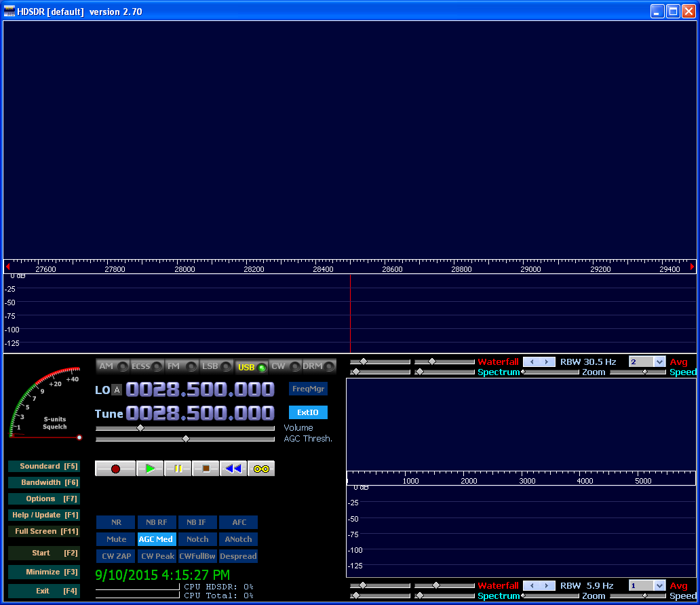Switch demodulation mode to CW
This screenshot has width=700, height=605.
pos(286,366)
